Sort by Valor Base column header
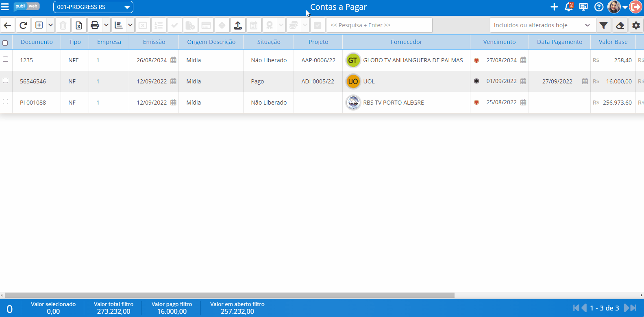Viewport: 644px width, 317px height. 613,42
